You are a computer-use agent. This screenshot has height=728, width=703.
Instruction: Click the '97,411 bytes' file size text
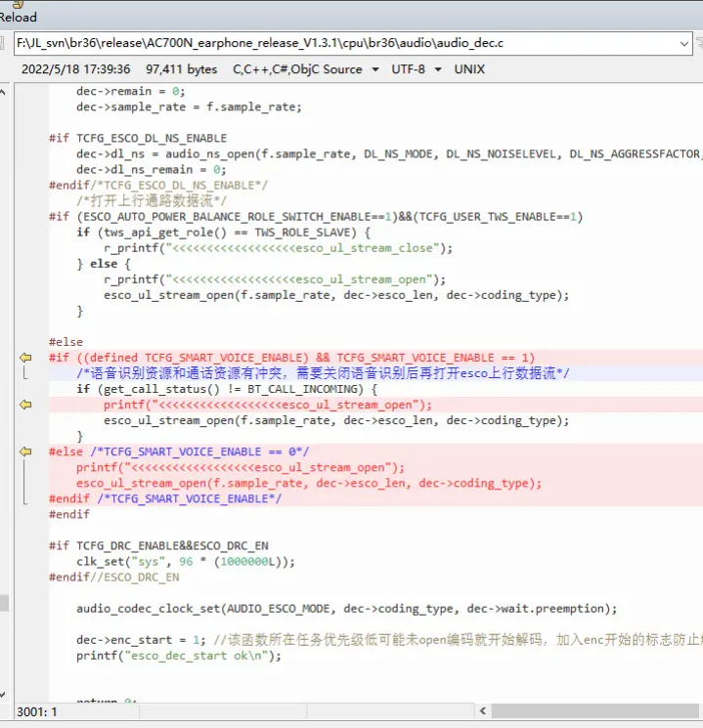click(181, 69)
